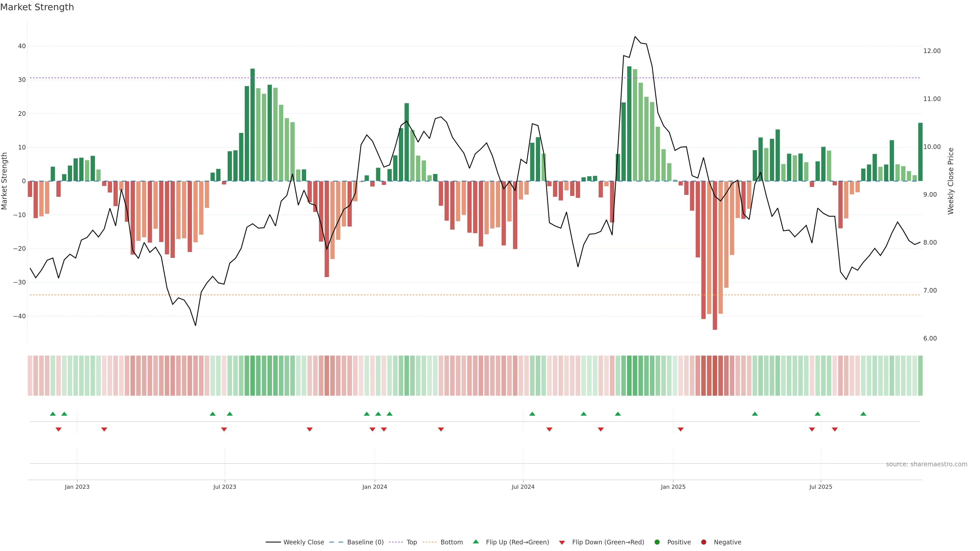Image resolution: width=980 pixels, height=551 pixels.
Task: Click the red flip-down marker just after Jan 2025
Action: coord(681,429)
